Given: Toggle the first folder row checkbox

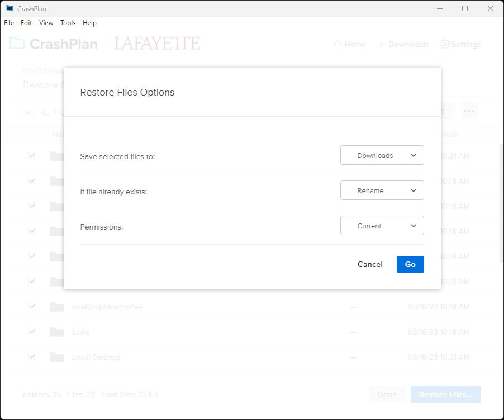Looking at the screenshot, I should (32, 156).
